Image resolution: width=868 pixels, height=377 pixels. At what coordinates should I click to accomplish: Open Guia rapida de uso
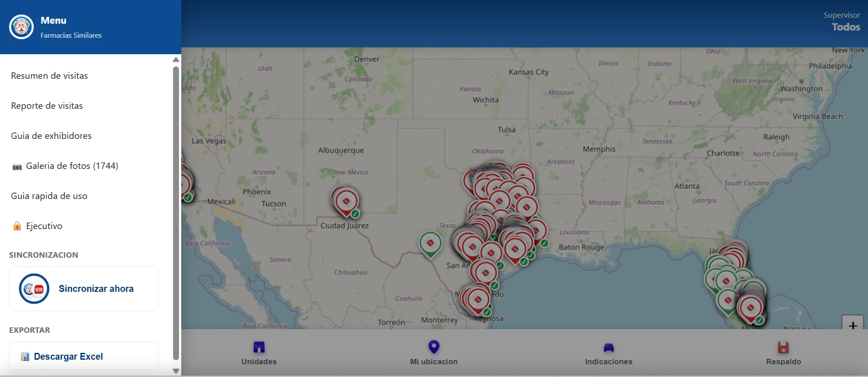click(x=49, y=196)
